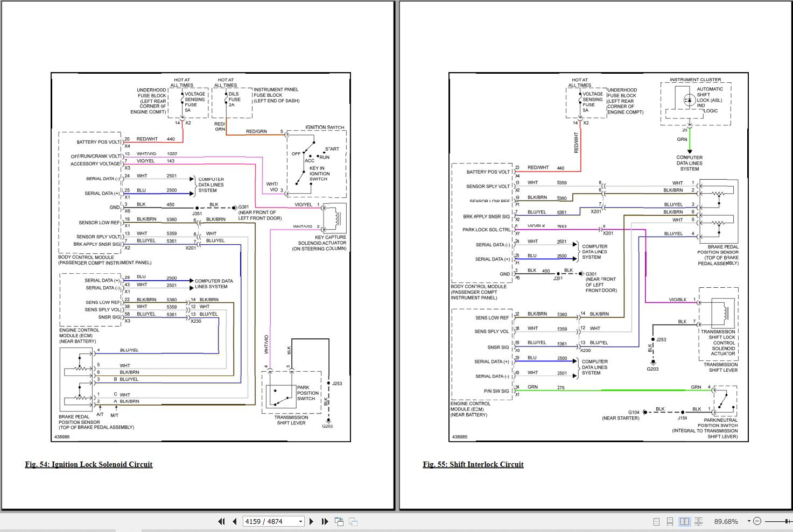Open Fig. 55 Shift Interlock Circuit link

click(473, 464)
